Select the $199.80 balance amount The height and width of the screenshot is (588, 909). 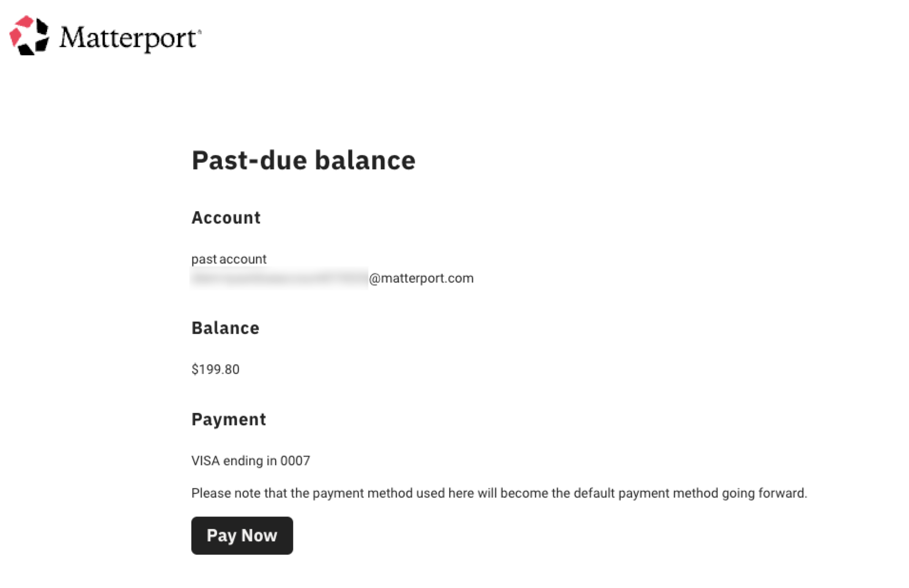[215, 370]
